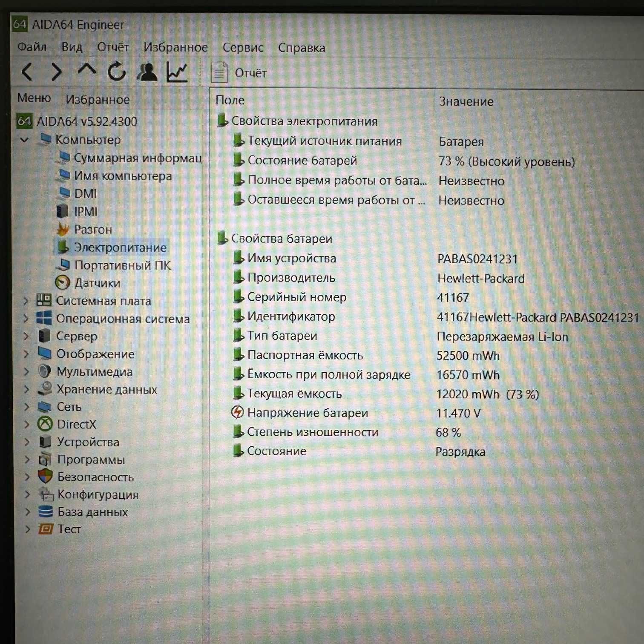644x644 pixels.
Task: Open the Файл menu
Action: 32,47
